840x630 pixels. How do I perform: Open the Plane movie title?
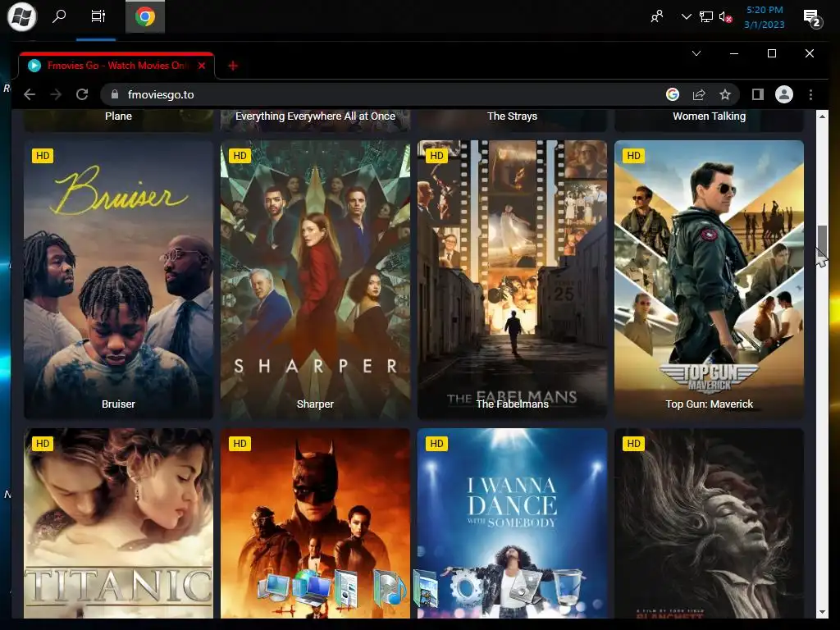(x=118, y=116)
